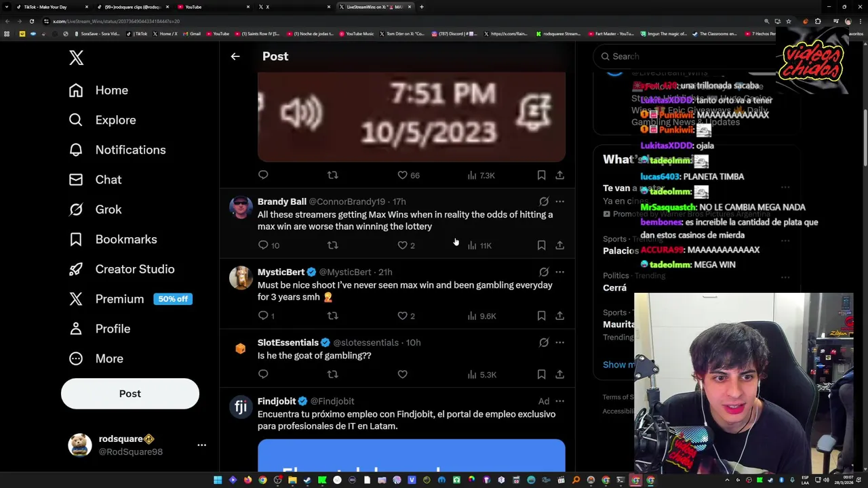Image resolution: width=868 pixels, height=488 pixels.
Task: Open Grok explain icon on Brandy Ball's reply
Action: 544,201
